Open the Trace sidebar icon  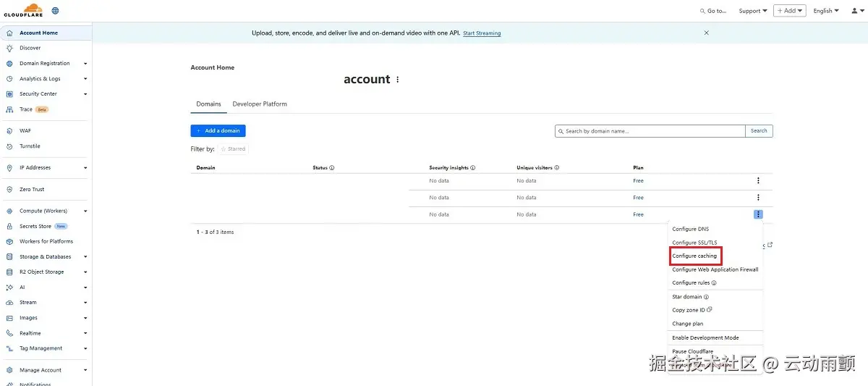[9, 109]
